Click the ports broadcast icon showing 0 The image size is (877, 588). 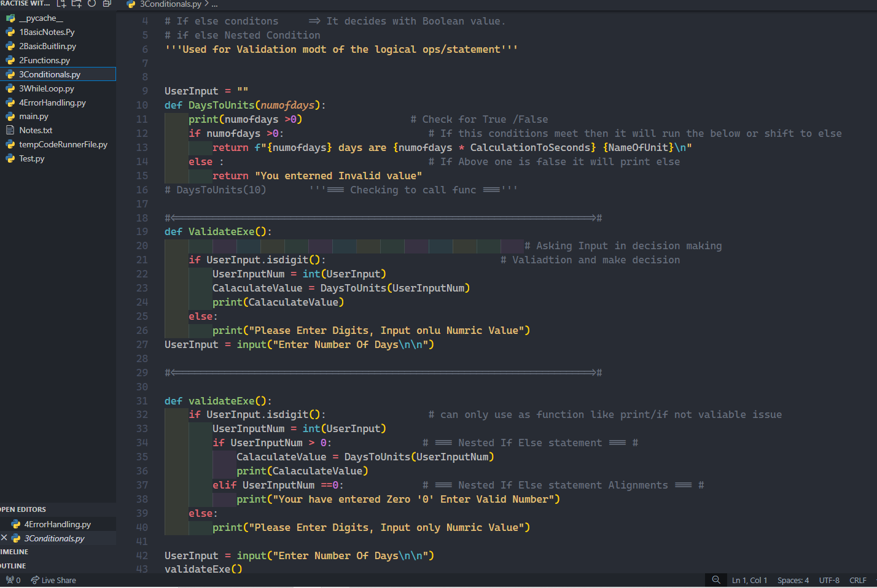point(13,580)
